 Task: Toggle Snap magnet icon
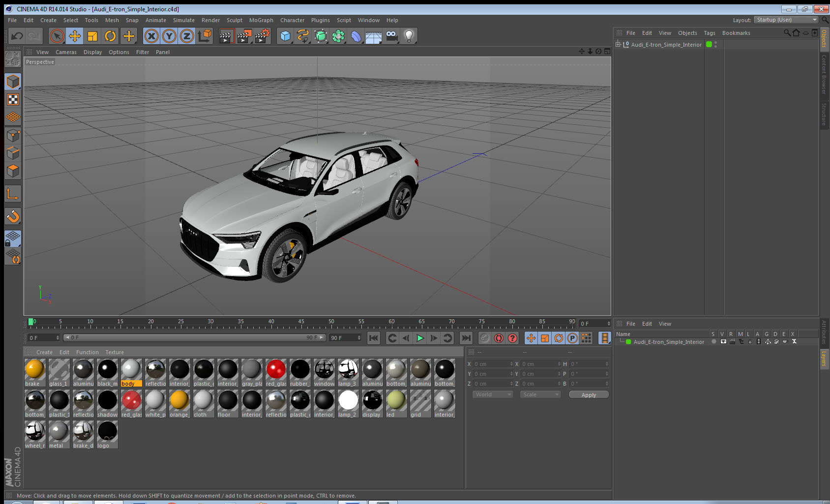tap(13, 216)
